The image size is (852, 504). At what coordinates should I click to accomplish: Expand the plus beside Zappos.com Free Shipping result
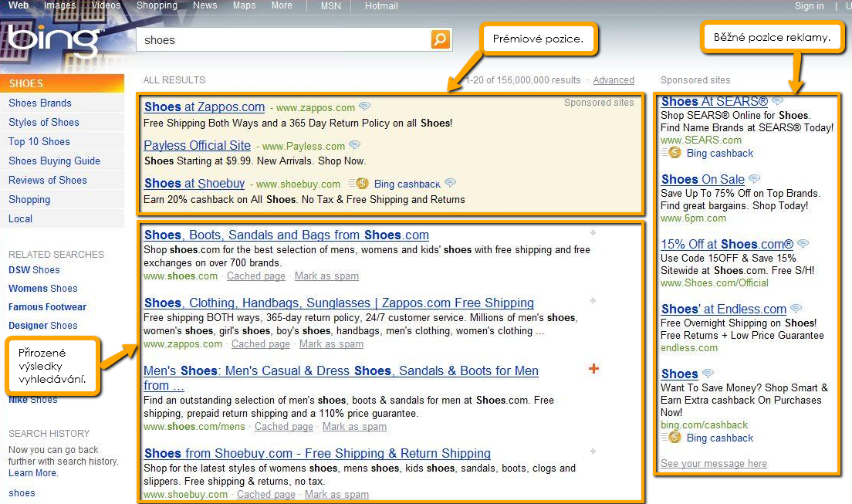coord(593,301)
